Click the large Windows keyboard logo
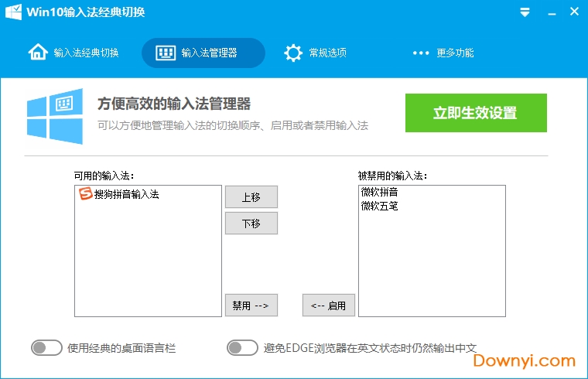Viewport: 588px width, 379px height. click(x=54, y=117)
